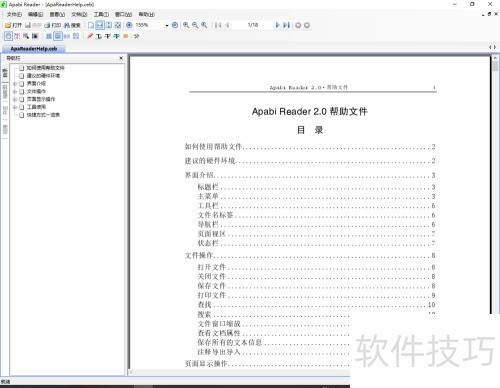Close the navigation panel with its X
This screenshot has height=388, width=500.
121,58
